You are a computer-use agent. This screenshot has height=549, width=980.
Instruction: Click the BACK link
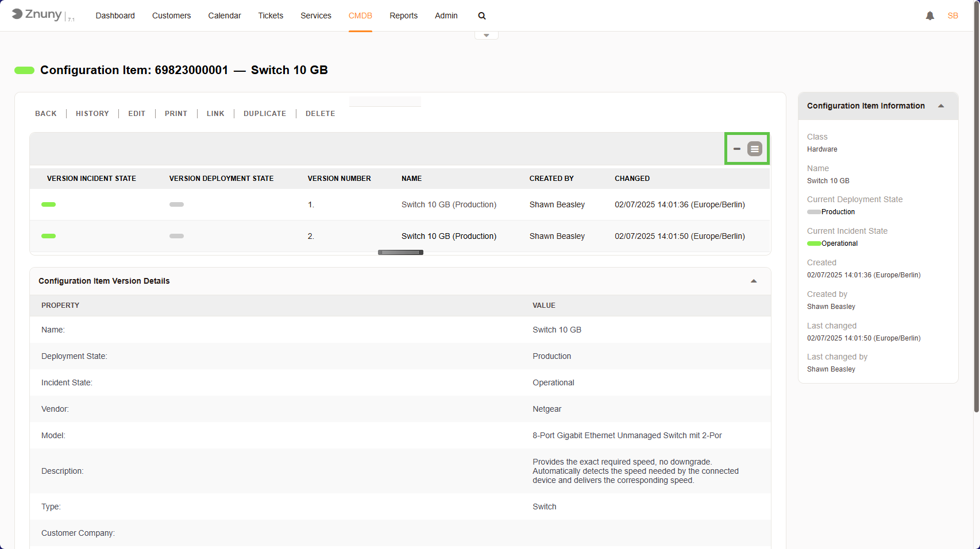coord(46,114)
